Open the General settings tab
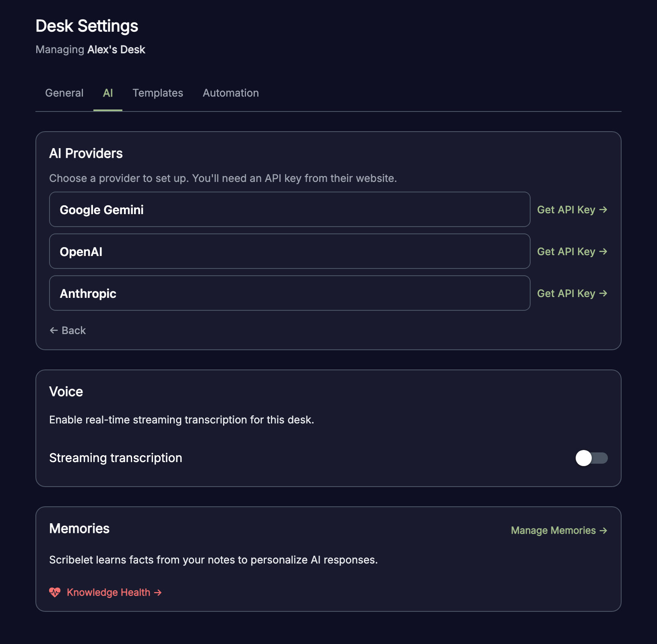Screen dimensions: 657x644 (64, 93)
